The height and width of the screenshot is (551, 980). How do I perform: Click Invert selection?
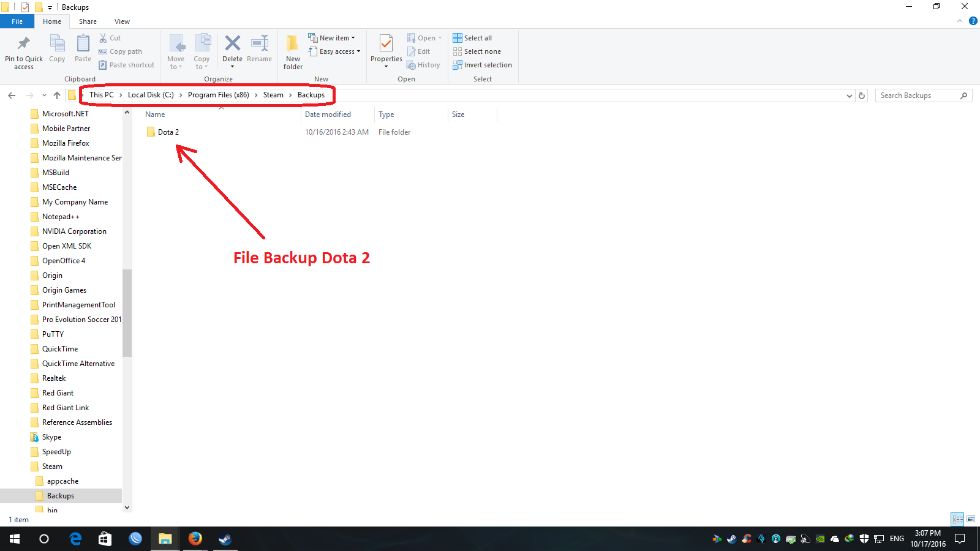pos(482,65)
